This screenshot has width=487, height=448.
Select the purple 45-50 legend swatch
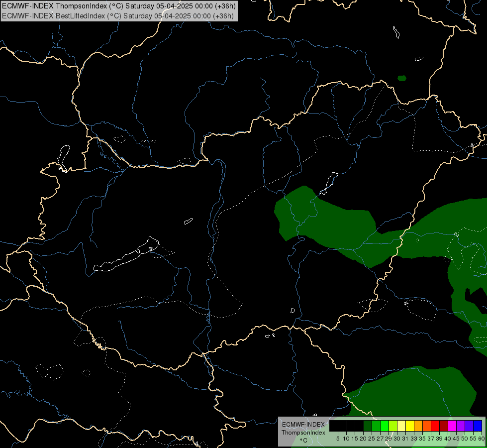pyautogui.click(x=461, y=426)
